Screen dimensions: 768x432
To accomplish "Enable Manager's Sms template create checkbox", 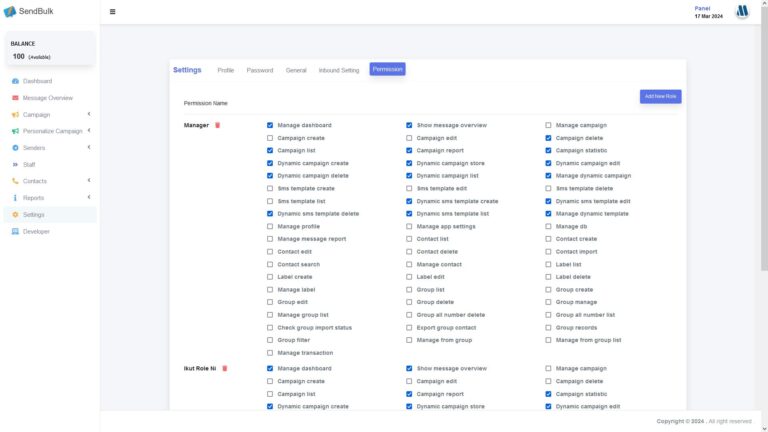I will point(270,188).
